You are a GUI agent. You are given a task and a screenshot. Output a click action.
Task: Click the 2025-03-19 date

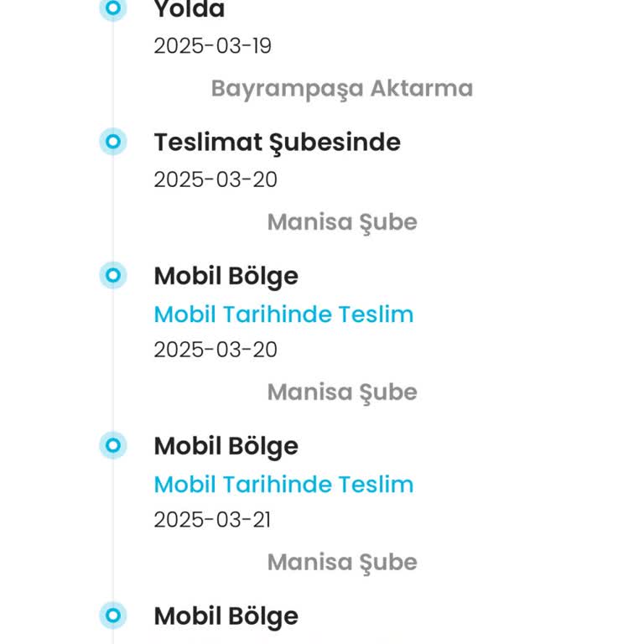click(x=212, y=45)
